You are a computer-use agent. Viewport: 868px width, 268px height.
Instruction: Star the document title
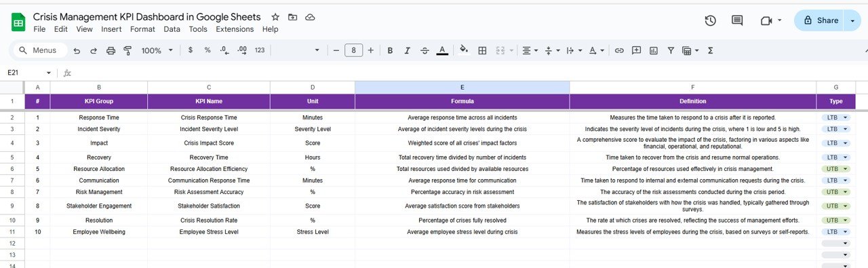tap(275, 17)
